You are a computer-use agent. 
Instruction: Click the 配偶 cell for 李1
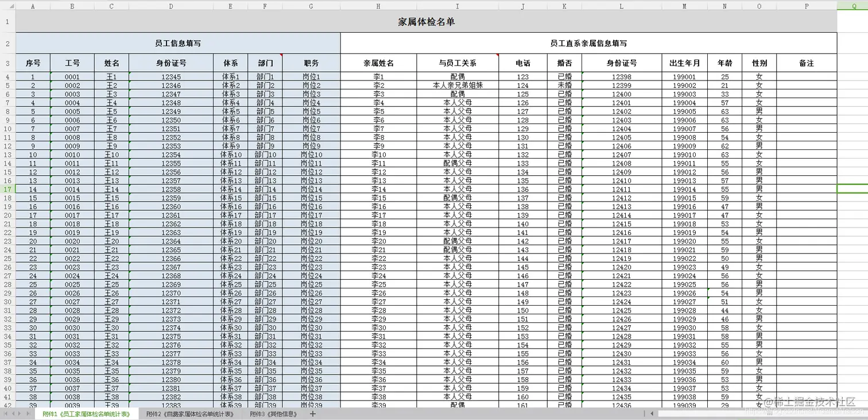tap(457, 76)
